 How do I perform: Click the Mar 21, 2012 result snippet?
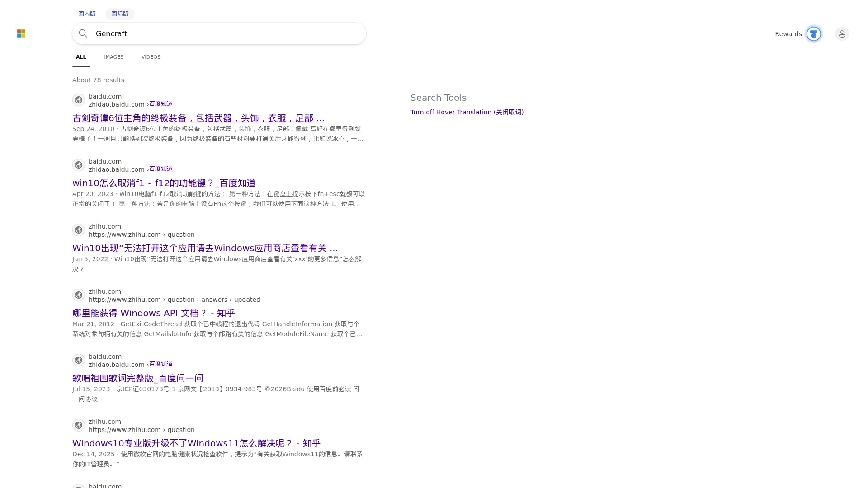click(x=217, y=329)
